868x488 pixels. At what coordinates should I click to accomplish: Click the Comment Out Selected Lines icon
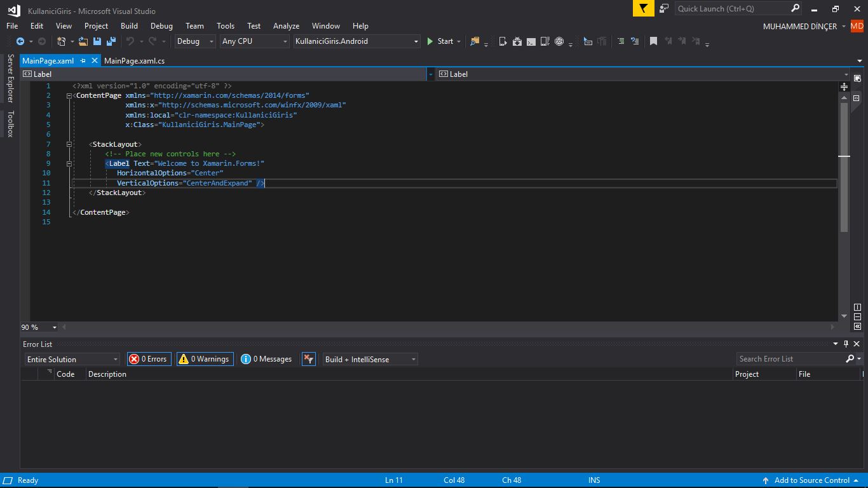pyautogui.click(x=621, y=41)
